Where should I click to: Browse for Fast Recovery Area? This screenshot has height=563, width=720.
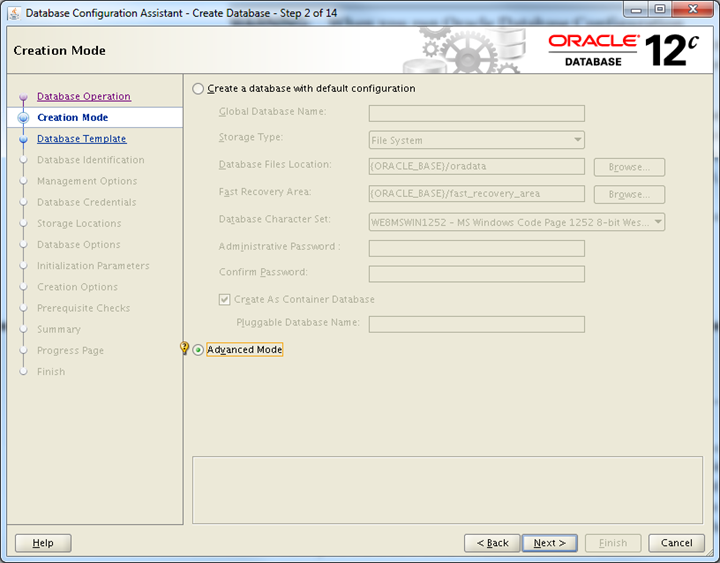(x=629, y=194)
